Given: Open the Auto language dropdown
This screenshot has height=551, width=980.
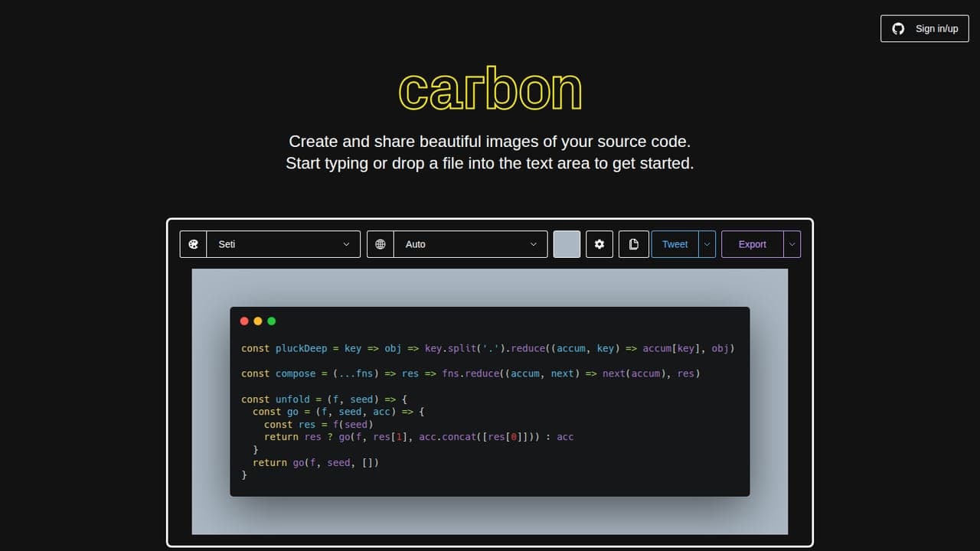Looking at the screenshot, I should click(471, 244).
